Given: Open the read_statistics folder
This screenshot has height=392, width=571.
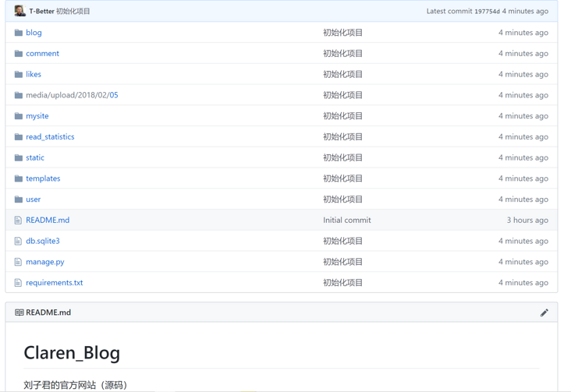Looking at the screenshot, I should point(50,137).
